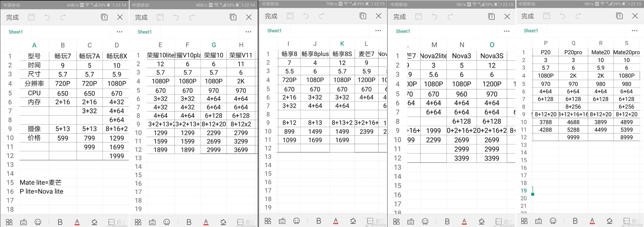The width and height of the screenshot is (644, 227).
Task: Select Sheet1 tab in the A–D columns screenshot
Action: pyautogui.click(x=16, y=32)
